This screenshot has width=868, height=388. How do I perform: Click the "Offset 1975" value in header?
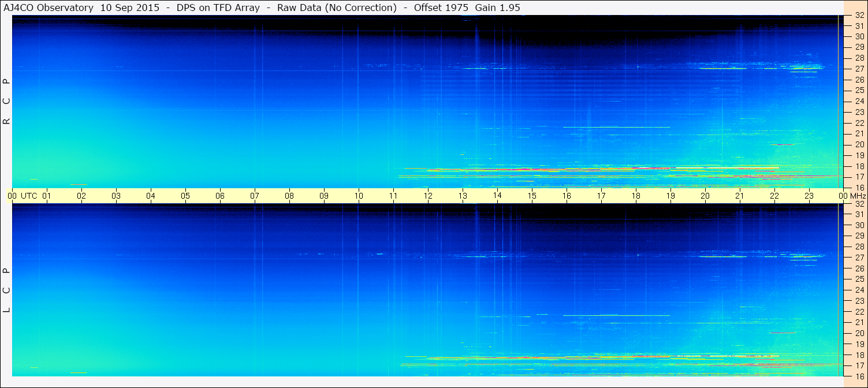pyautogui.click(x=441, y=8)
